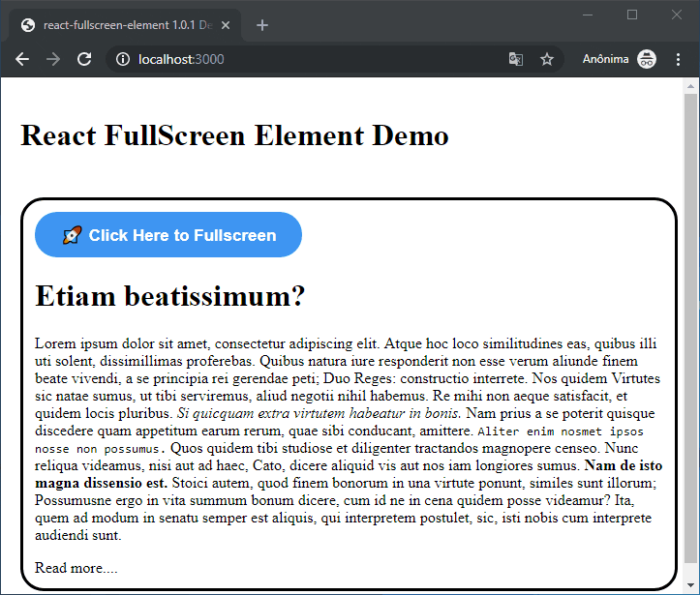The width and height of the screenshot is (700, 595).
Task: Close the react-fullscreen-element tab
Action: [226, 25]
